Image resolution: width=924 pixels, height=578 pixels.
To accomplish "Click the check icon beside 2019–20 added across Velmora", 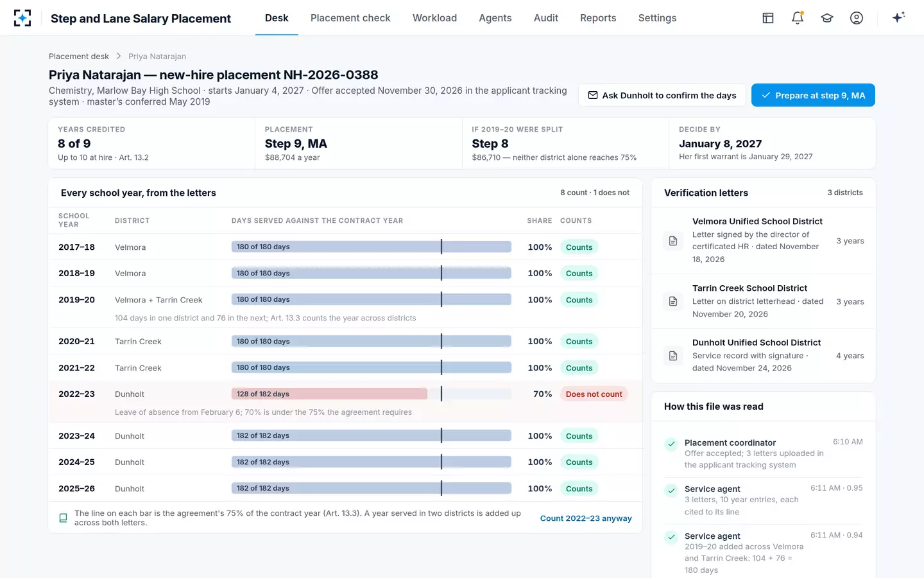I will click(x=671, y=537).
